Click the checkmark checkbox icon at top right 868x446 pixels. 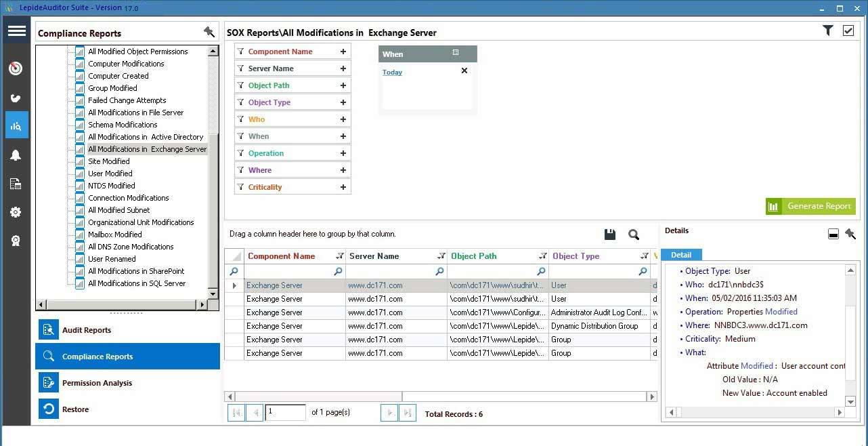tap(848, 31)
